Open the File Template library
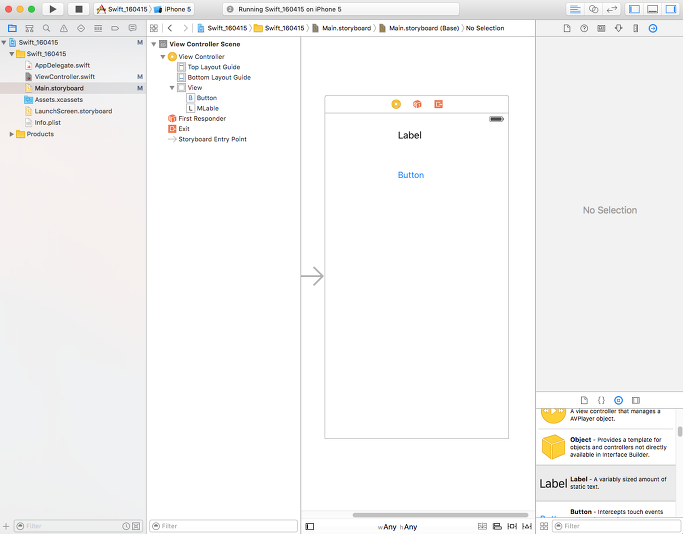 584,400
